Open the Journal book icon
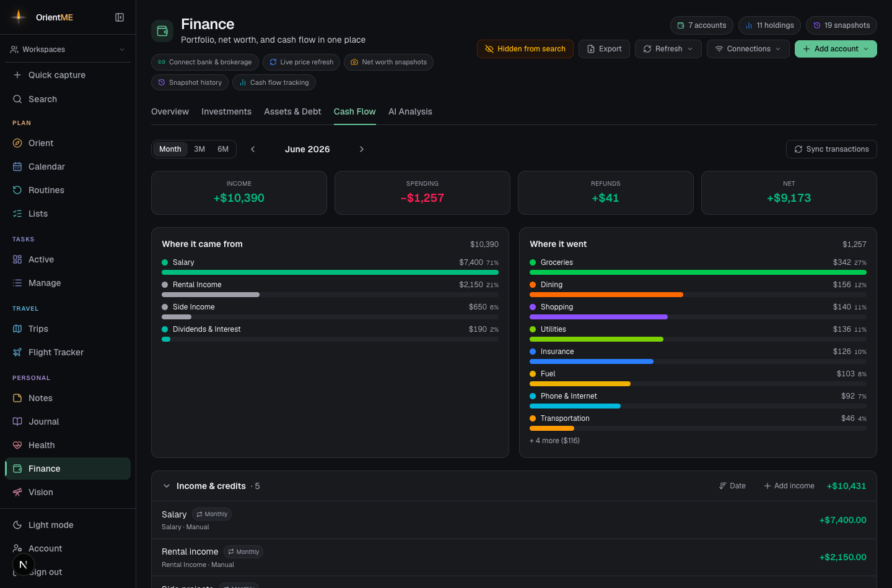The image size is (892, 588). [x=17, y=422]
